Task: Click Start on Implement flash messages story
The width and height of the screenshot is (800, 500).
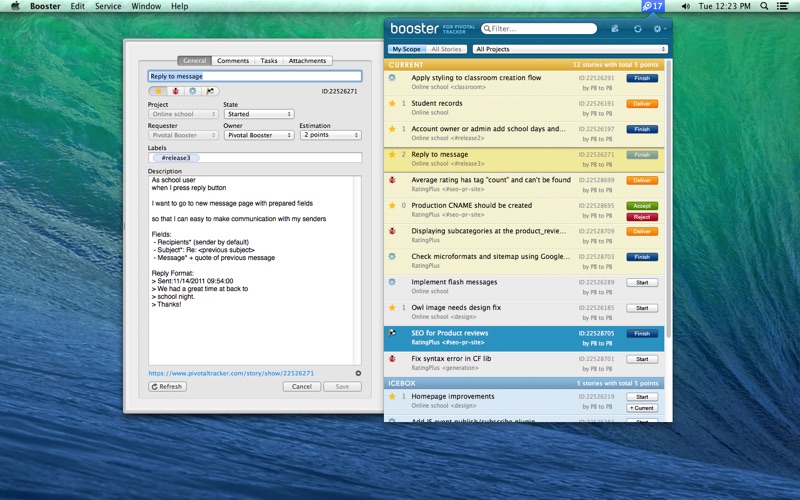Action: tap(642, 282)
